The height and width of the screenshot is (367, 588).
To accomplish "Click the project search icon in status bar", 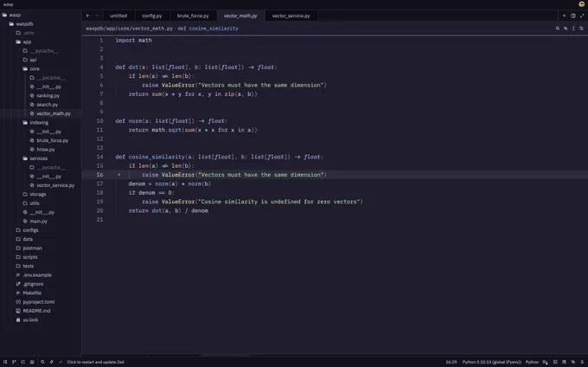I will 42,362.
